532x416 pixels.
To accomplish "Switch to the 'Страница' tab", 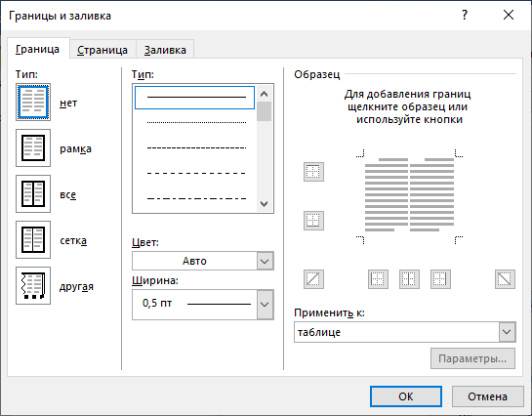I will (x=102, y=50).
